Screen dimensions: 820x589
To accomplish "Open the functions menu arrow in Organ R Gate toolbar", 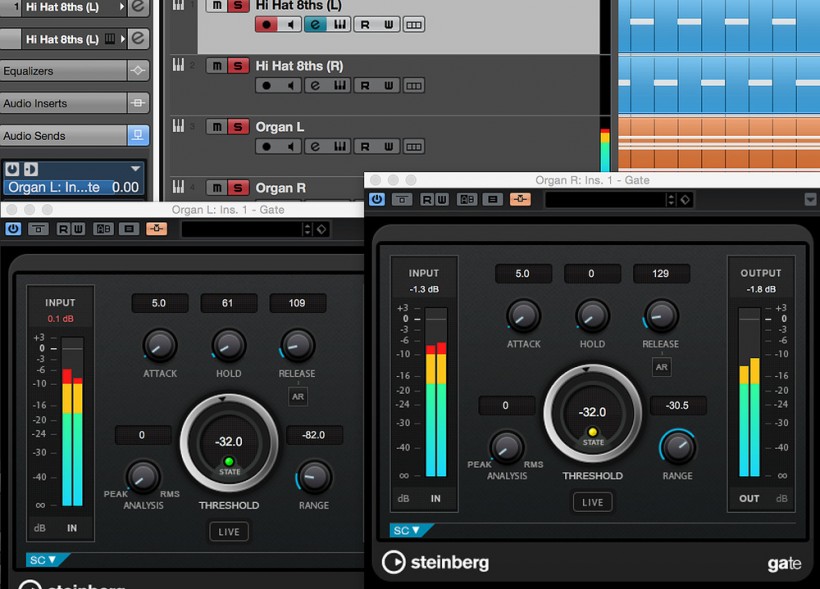I will (810, 199).
